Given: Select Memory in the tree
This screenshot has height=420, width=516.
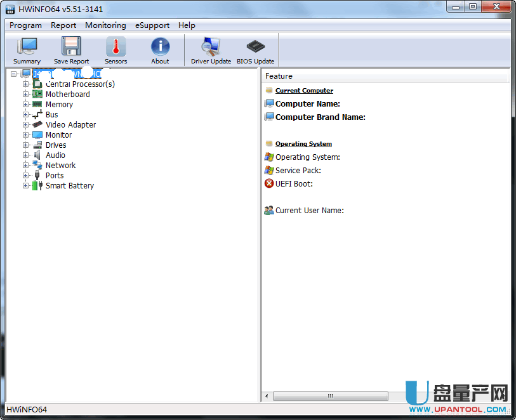Looking at the screenshot, I should pos(59,105).
